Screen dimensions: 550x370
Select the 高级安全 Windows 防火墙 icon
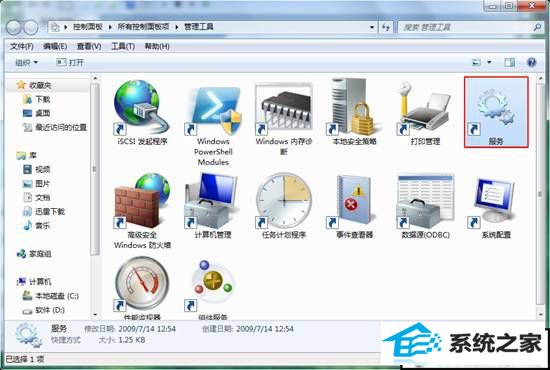pos(142,201)
